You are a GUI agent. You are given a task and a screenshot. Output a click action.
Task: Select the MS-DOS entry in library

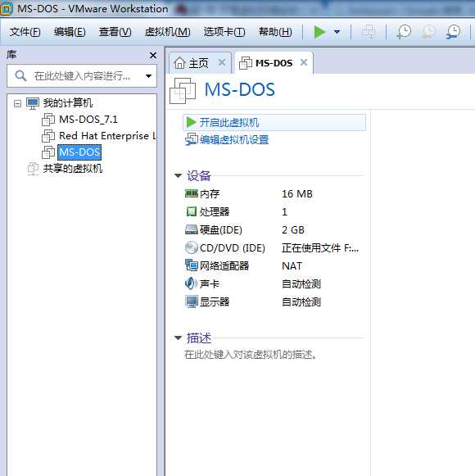tap(79, 152)
